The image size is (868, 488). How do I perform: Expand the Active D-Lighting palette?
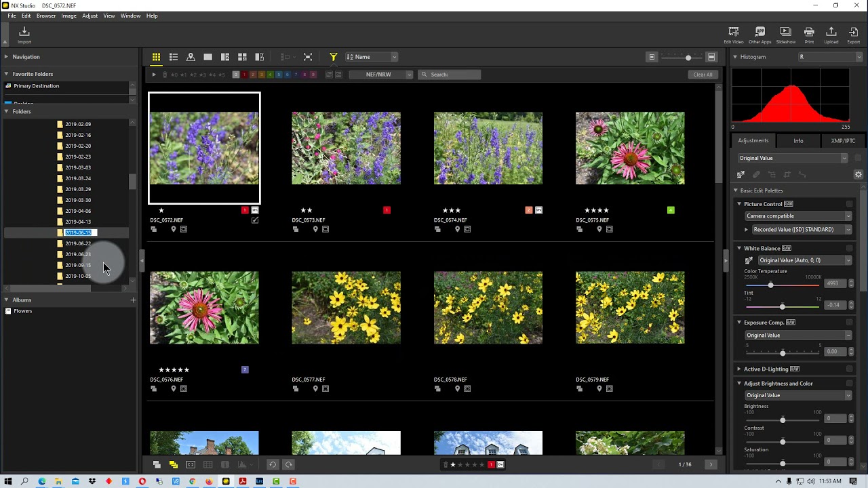pyautogui.click(x=739, y=369)
